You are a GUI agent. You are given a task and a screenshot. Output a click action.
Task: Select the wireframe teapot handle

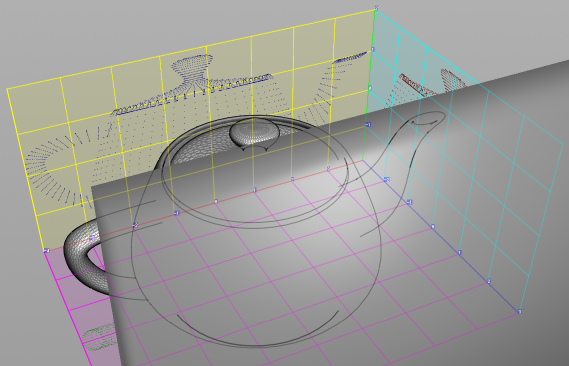point(84,258)
